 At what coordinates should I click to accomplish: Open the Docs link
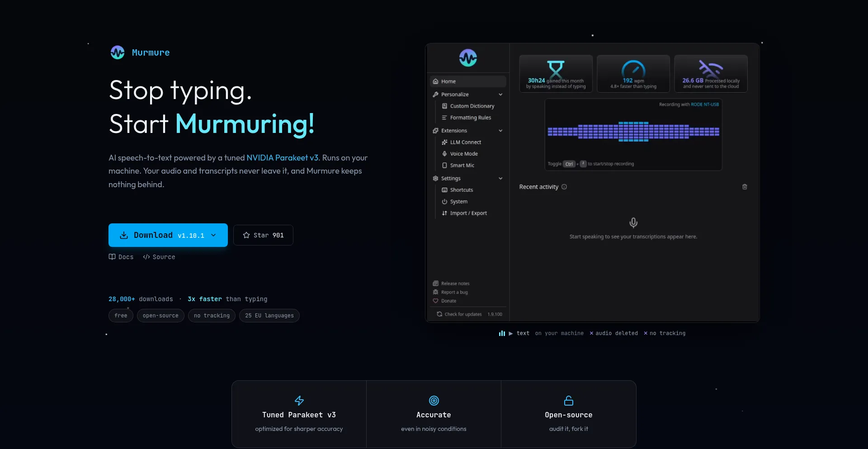121,257
